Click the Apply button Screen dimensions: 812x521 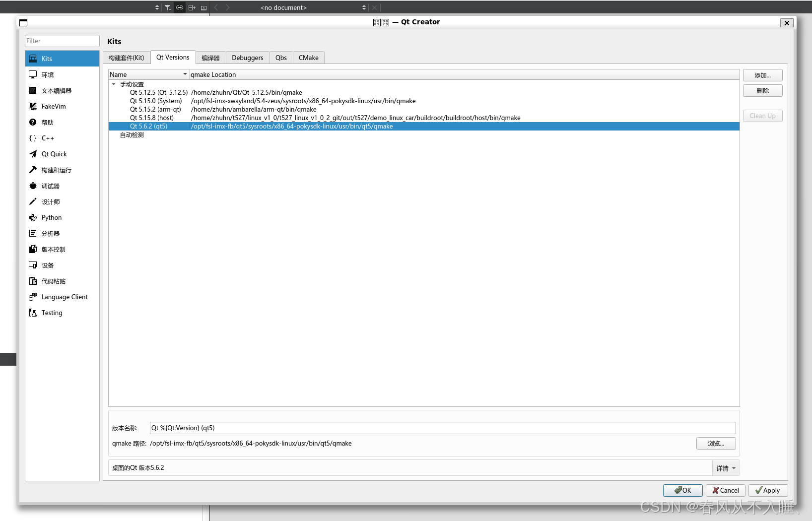point(768,490)
